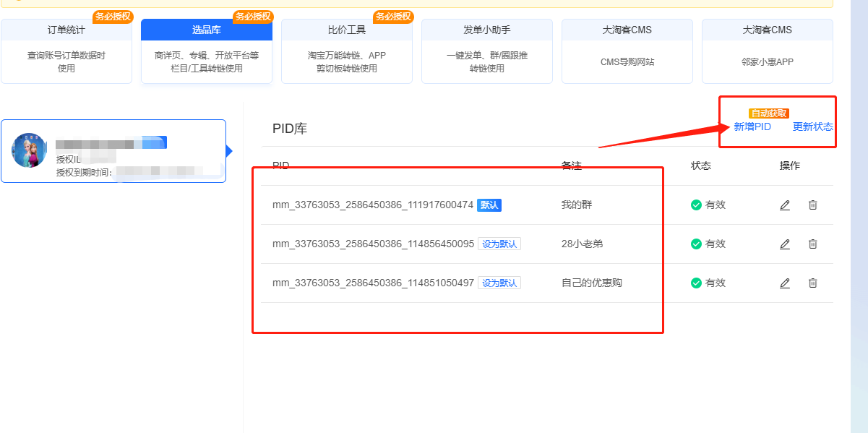Delete the PID with note 我的群
Image resolution: width=868 pixels, height=433 pixels.
coord(812,205)
